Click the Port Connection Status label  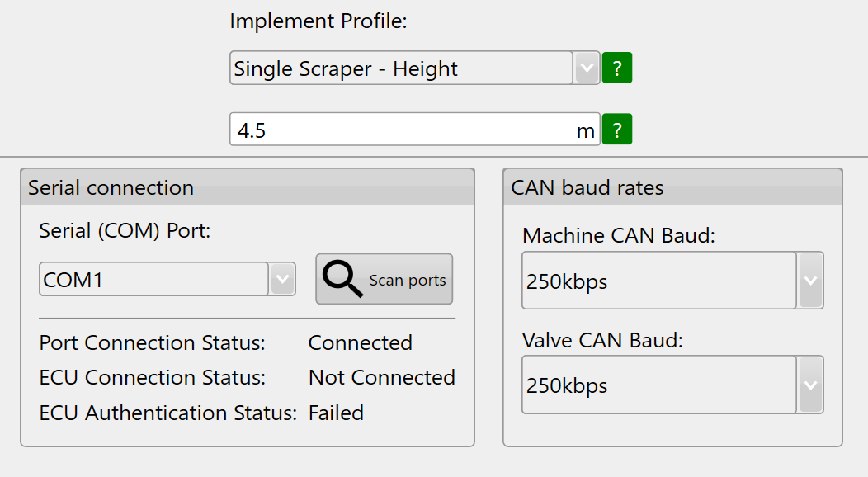point(153,343)
